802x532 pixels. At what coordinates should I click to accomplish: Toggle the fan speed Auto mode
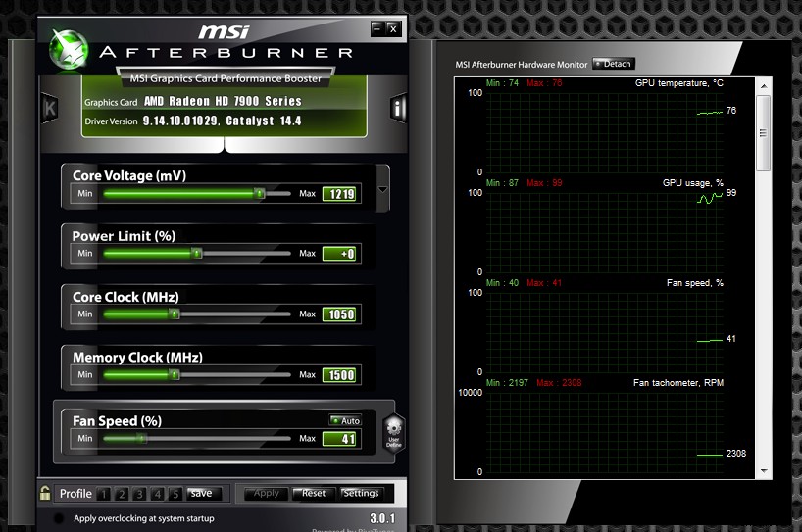click(344, 420)
